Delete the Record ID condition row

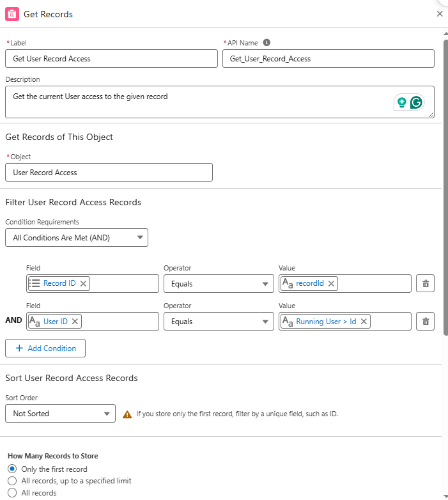pos(426,283)
